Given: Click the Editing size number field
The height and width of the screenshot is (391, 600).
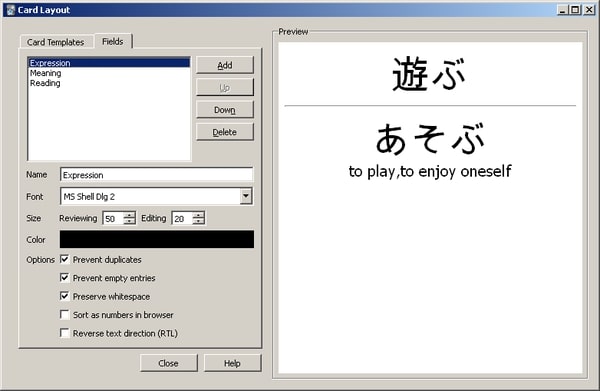Looking at the screenshot, I should pos(183,218).
